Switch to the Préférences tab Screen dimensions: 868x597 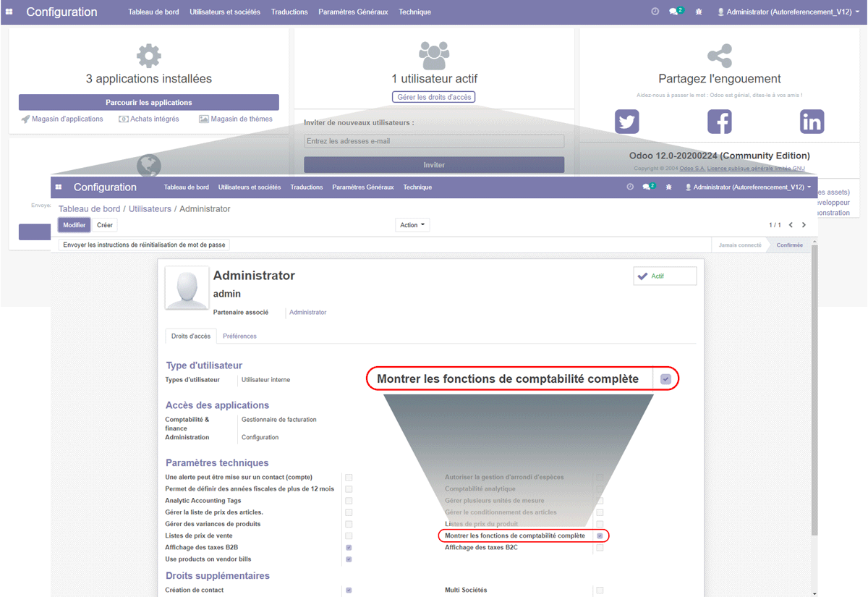tap(239, 336)
